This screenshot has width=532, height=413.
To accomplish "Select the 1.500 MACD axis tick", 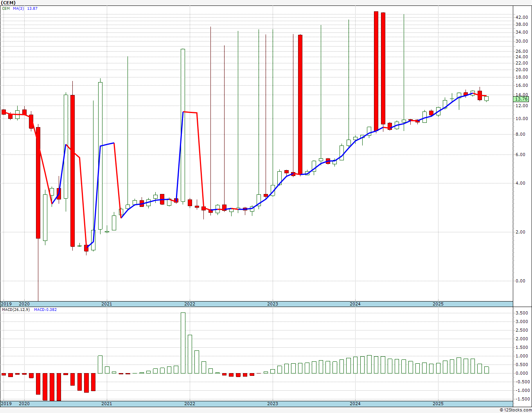I will click(522, 348).
